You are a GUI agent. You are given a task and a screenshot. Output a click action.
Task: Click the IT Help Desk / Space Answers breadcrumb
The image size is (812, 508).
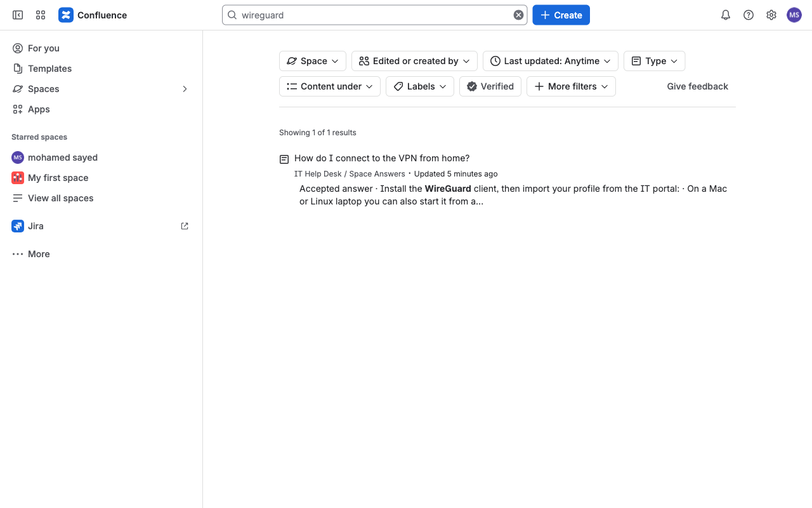350,174
